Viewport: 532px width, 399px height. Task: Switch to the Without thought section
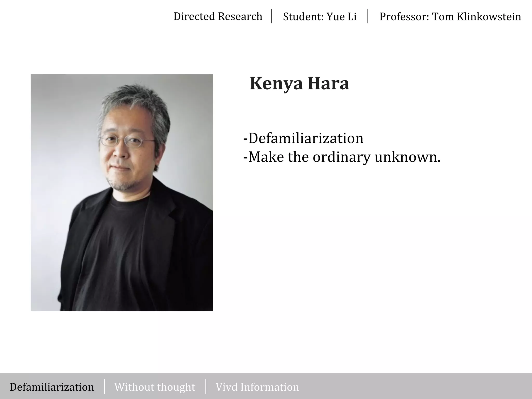[155, 387]
